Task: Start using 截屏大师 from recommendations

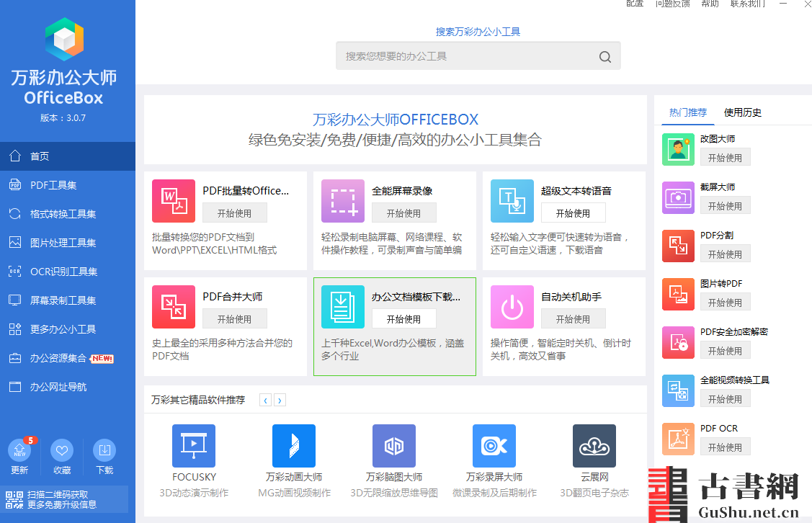Action: (725, 205)
